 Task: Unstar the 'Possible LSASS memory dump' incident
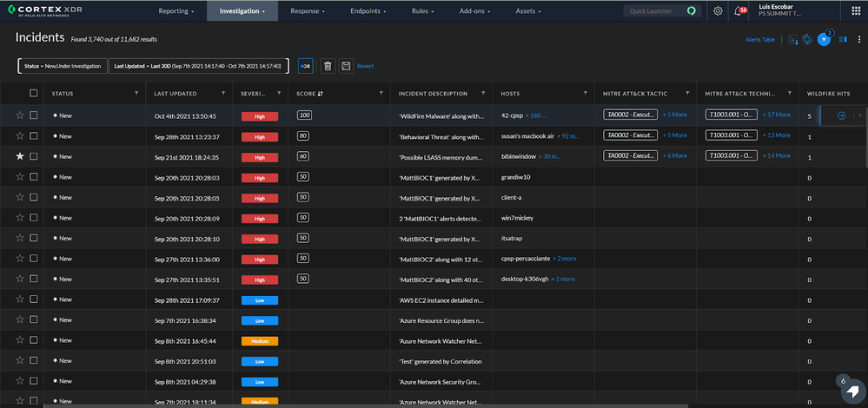[x=20, y=156]
